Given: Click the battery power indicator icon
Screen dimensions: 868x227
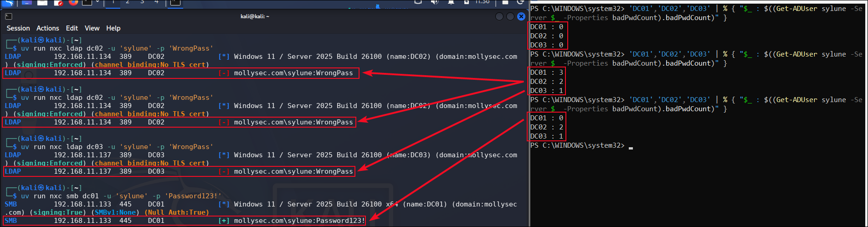Looking at the screenshot, I should [467, 2].
